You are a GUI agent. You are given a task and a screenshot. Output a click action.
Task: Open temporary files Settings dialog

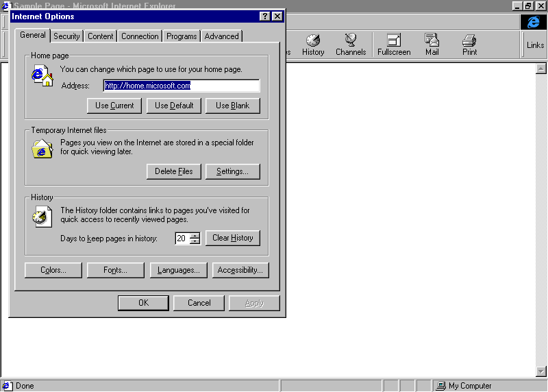233,171
